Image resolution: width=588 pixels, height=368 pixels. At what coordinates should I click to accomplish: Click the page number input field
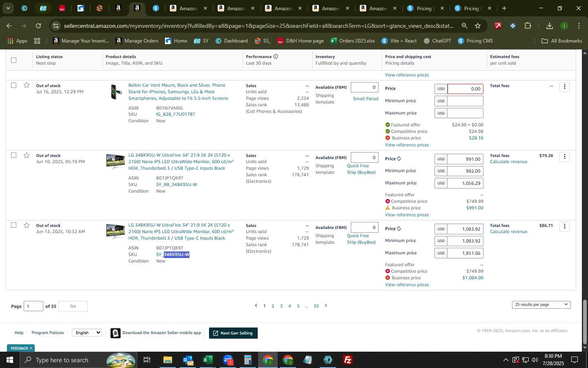click(x=33, y=306)
